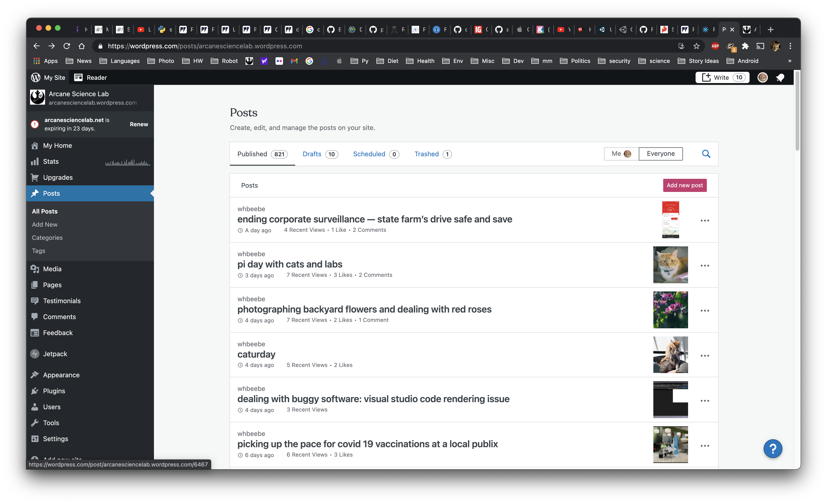Screen dimensions: 827x504
Task: Open the Chrome extensions puzzle icon
Action: coord(745,46)
